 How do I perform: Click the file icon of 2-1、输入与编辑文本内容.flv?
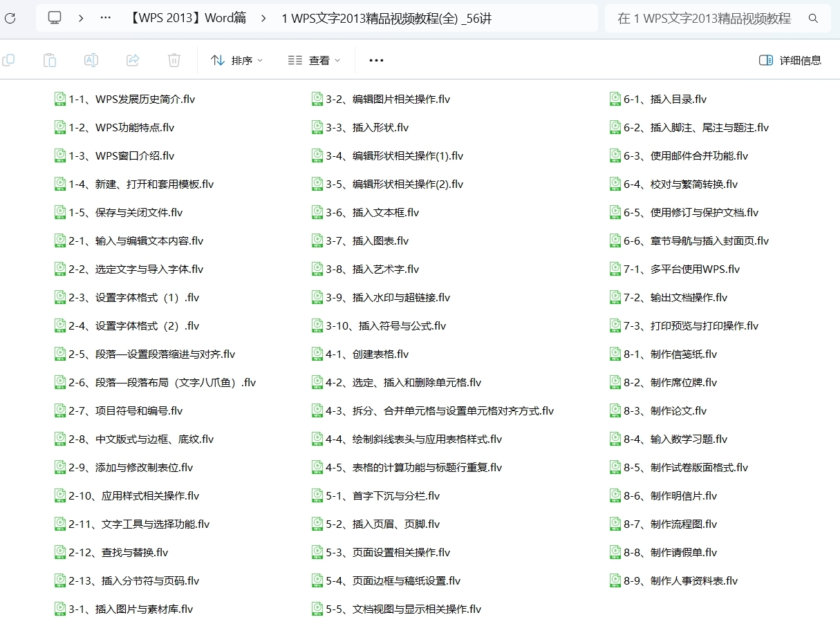[x=61, y=240]
